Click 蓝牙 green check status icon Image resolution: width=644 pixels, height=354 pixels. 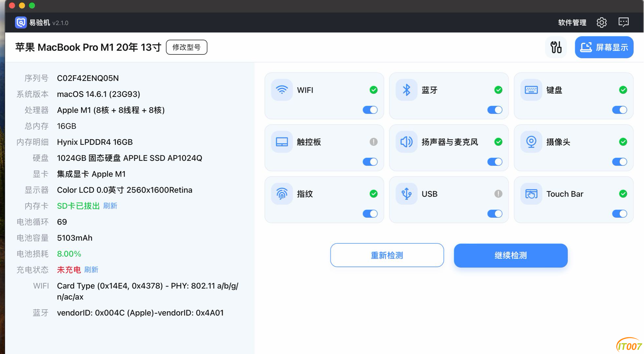(498, 90)
